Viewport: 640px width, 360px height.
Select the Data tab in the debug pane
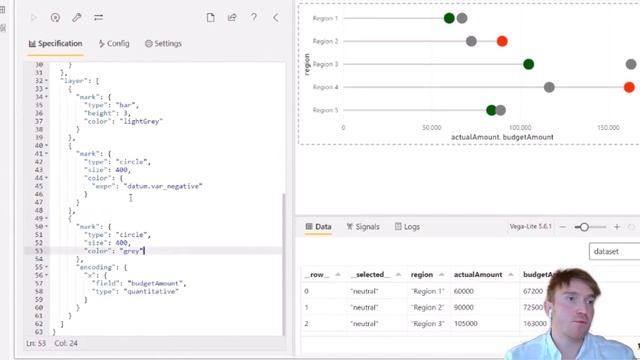point(318,227)
